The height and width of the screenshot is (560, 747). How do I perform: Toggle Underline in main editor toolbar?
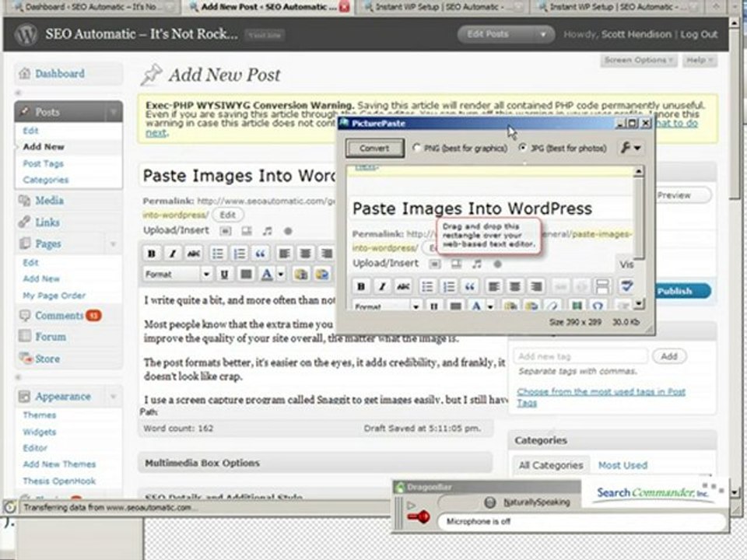pyautogui.click(x=224, y=275)
